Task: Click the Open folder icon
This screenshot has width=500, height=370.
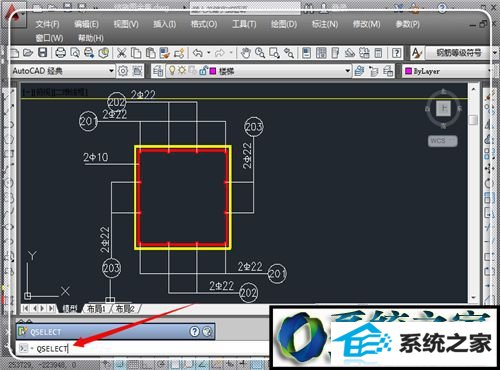Action: click(x=28, y=53)
